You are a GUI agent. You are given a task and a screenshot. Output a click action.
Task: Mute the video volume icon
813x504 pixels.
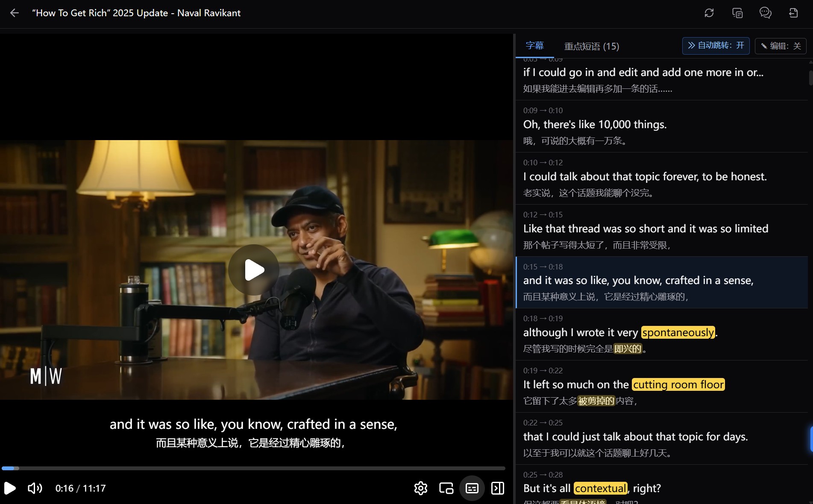click(x=35, y=488)
